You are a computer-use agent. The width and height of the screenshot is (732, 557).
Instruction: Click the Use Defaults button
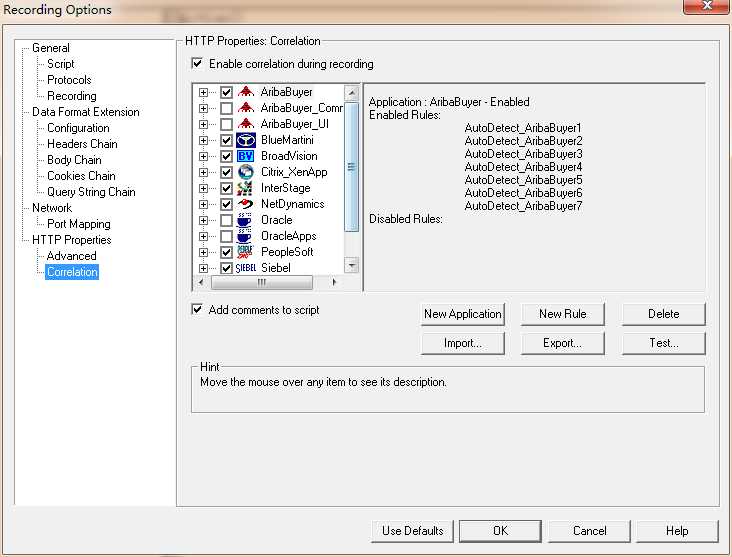[x=412, y=531]
